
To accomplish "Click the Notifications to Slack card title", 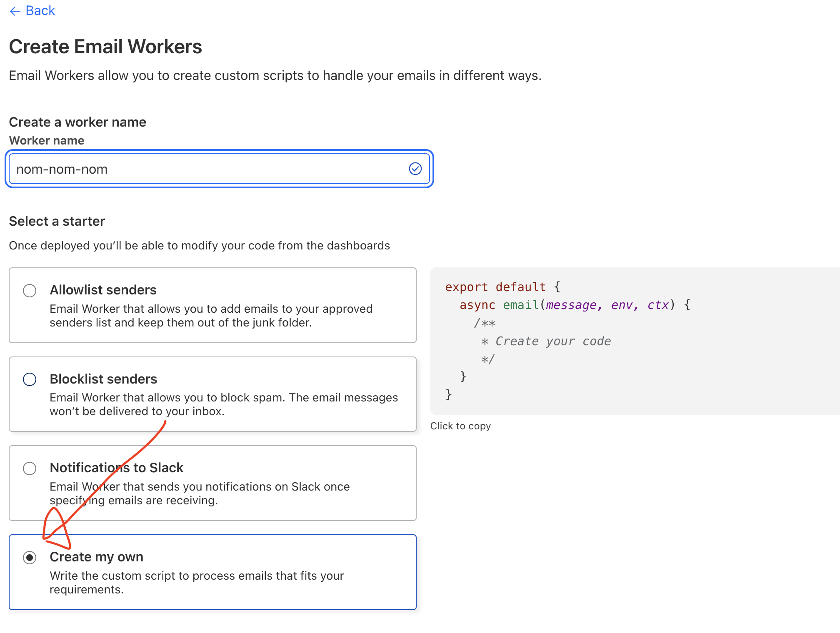I will coord(116,468).
